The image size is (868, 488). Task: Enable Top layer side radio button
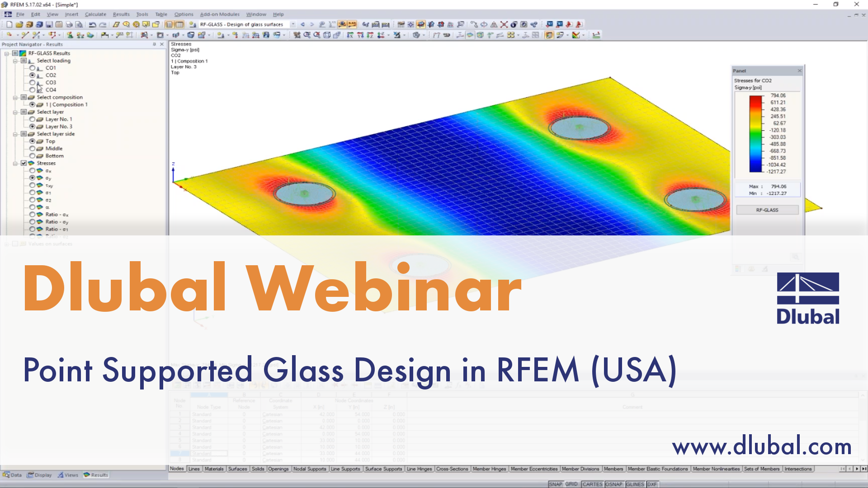(x=31, y=141)
